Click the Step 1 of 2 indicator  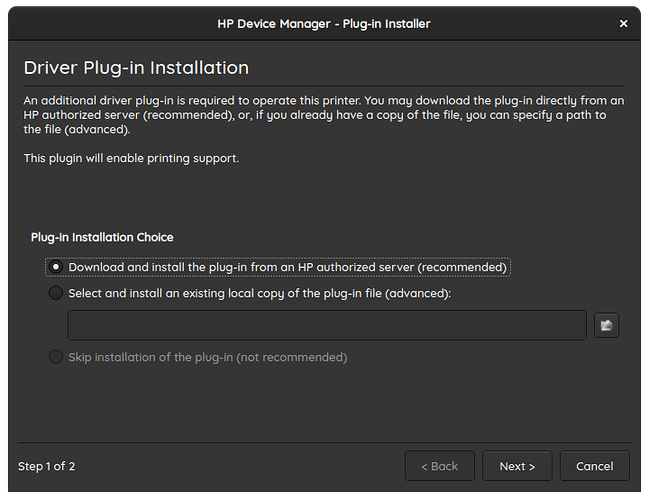[x=46, y=466]
